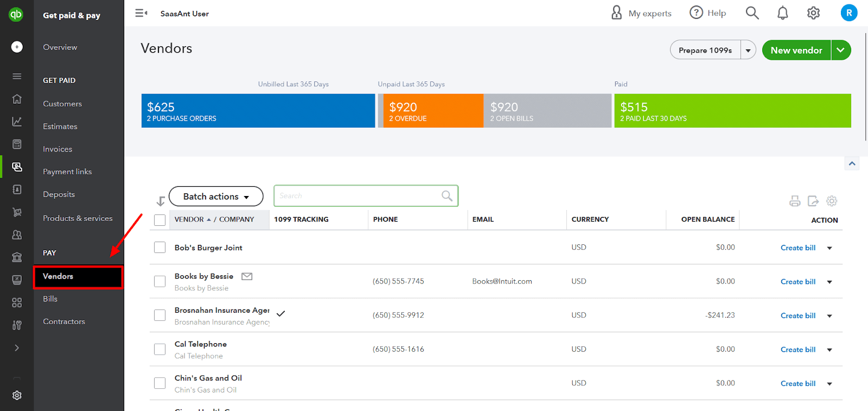Collapse navigation with top menu toggle icon
868x411 pixels.
click(x=141, y=13)
